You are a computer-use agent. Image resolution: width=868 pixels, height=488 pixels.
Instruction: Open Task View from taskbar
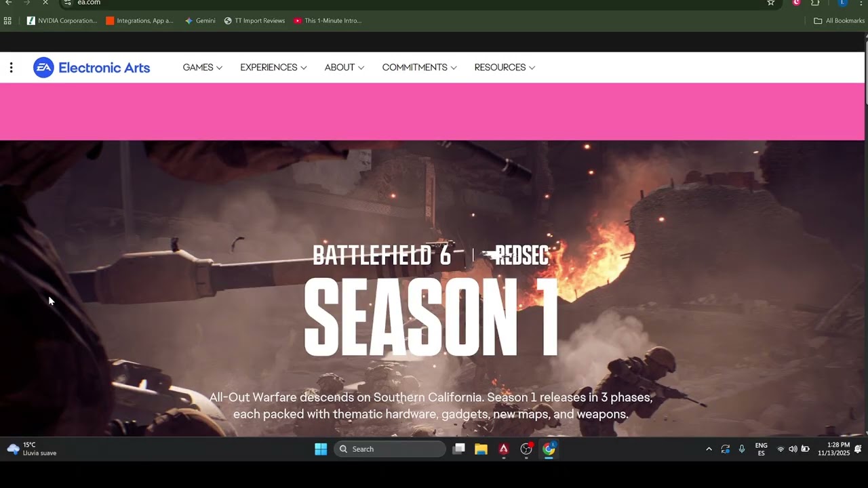[459, 449]
